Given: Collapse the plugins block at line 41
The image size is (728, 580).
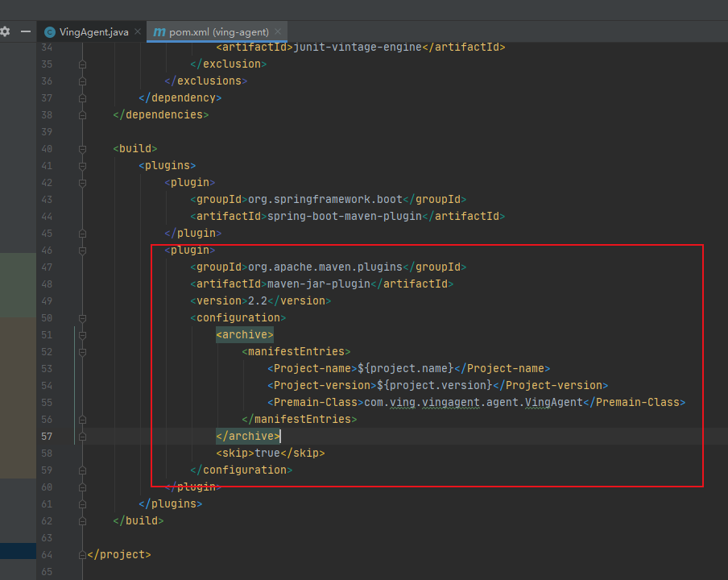Looking at the screenshot, I should 82,165.
